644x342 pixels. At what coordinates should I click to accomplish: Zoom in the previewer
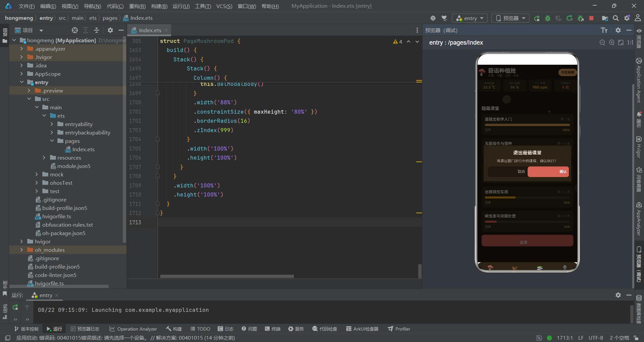612,43
